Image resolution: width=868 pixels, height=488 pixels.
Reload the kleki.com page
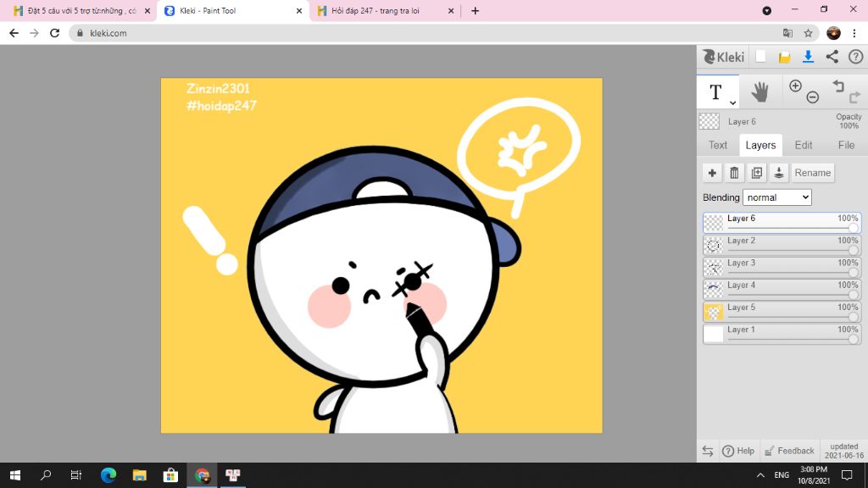tap(54, 33)
